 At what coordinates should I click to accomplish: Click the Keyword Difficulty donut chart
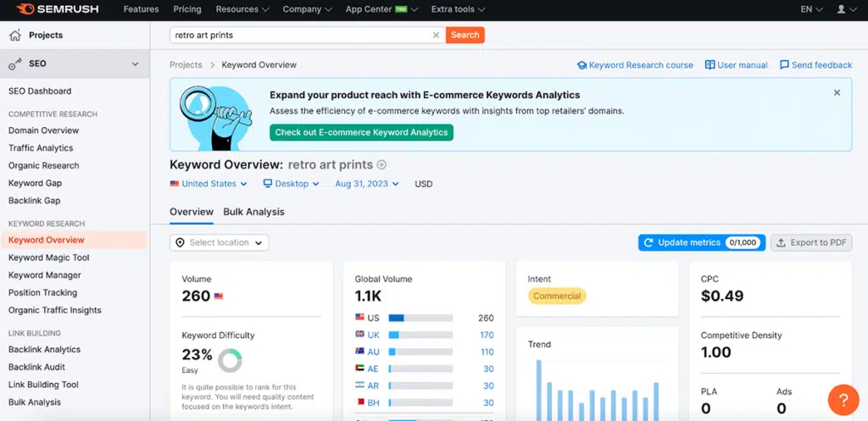coord(230,361)
